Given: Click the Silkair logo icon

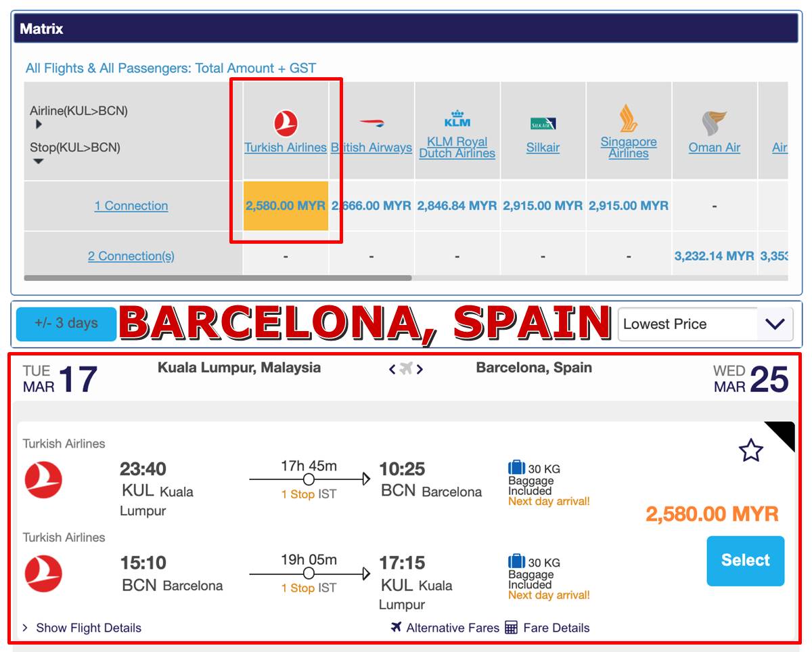Looking at the screenshot, I should (x=543, y=123).
